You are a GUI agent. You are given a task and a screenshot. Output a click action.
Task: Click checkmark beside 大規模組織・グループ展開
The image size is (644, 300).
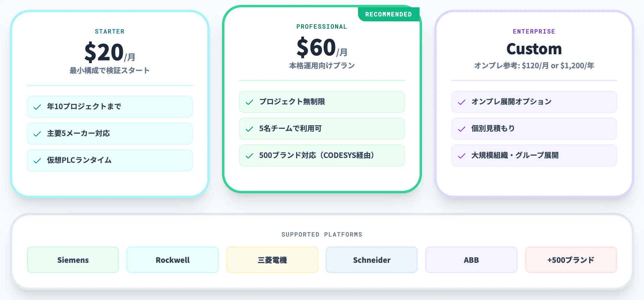pos(462,156)
